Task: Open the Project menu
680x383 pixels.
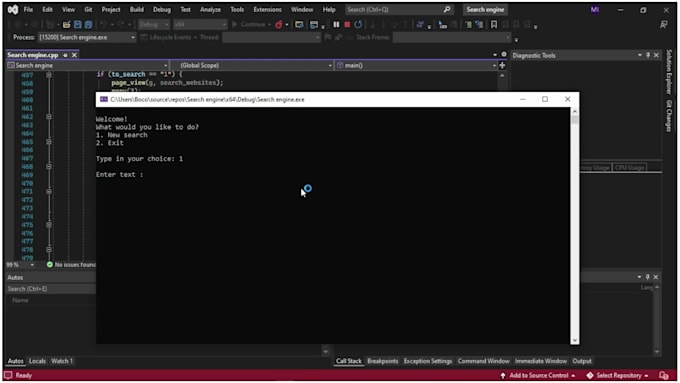Action: [x=111, y=10]
